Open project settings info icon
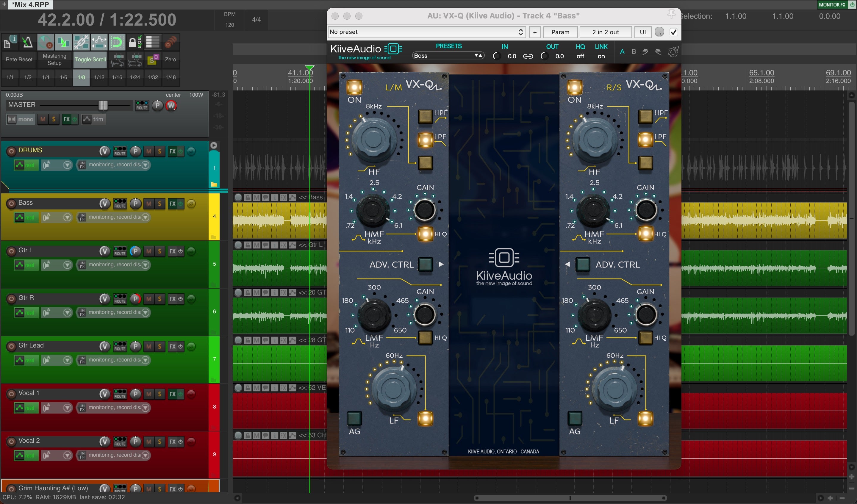This screenshot has height=504, width=857. (10, 42)
